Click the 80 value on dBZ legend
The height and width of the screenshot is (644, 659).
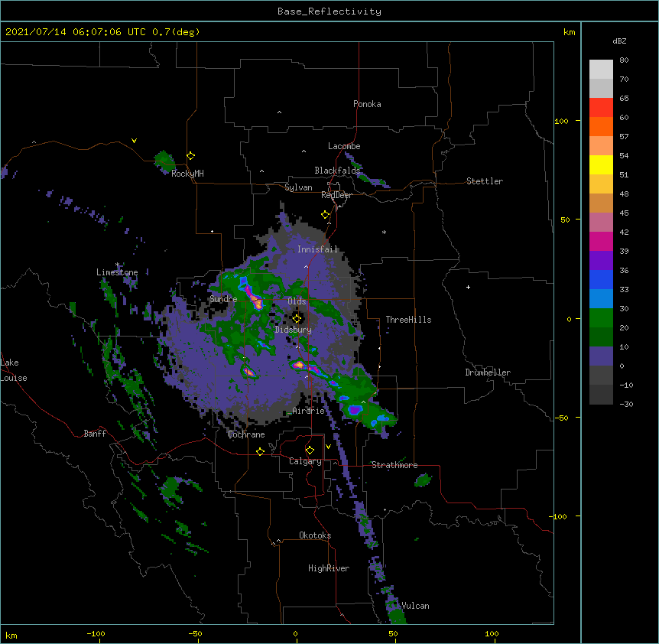click(x=624, y=60)
